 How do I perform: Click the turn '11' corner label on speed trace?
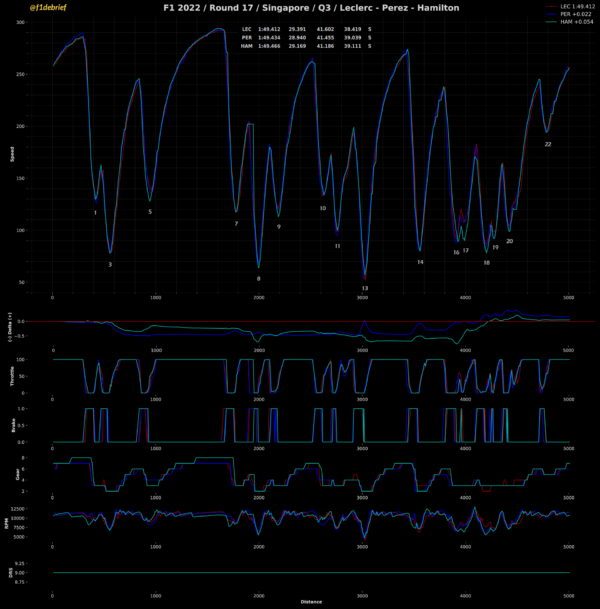point(337,246)
